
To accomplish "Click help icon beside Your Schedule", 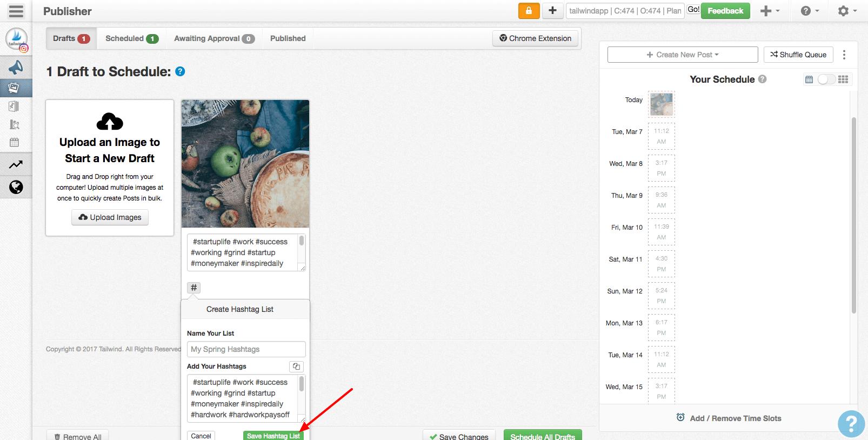I will click(x=763, y=79).
